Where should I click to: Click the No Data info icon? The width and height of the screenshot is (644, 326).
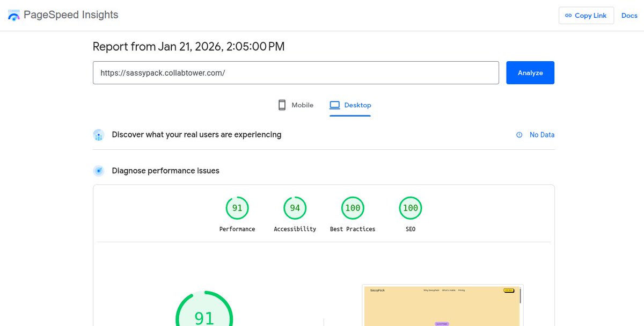[519, 135]
